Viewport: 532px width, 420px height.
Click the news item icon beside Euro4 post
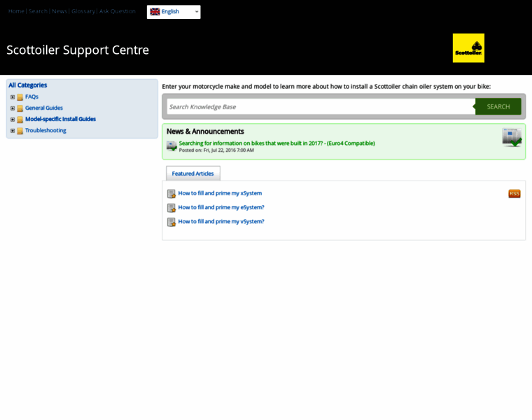tap(171, 146)
